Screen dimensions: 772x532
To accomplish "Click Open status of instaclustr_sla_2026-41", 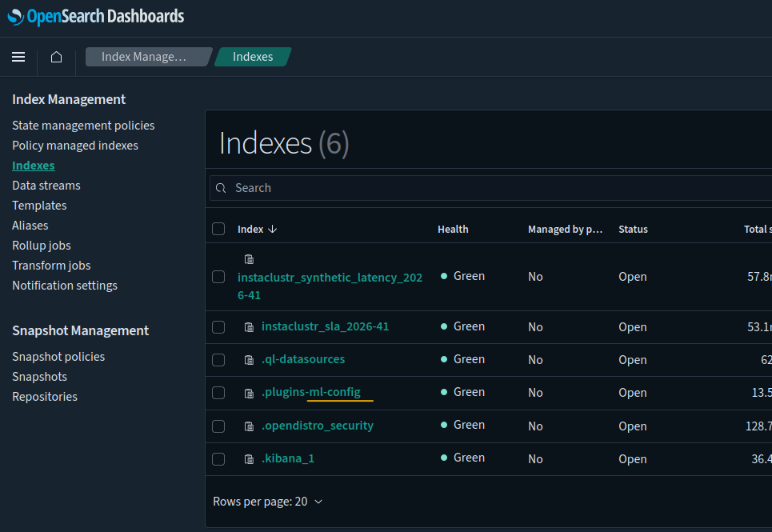I will tap(633, 327).
